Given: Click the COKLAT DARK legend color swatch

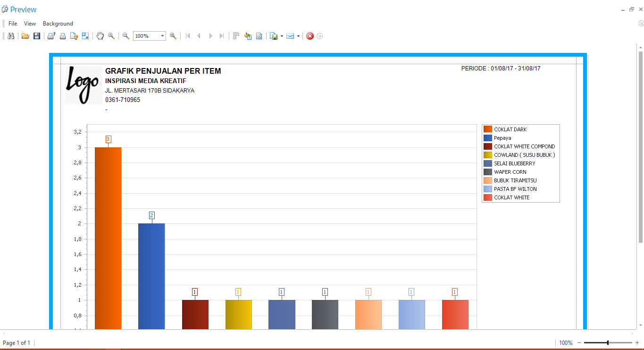Looking at the screenshot, I should [x=488, y=129].
